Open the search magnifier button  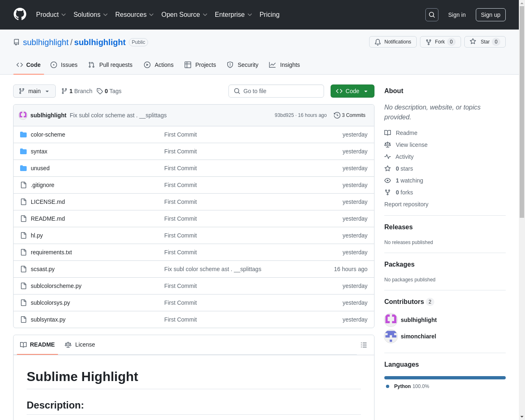coord(432,15)
